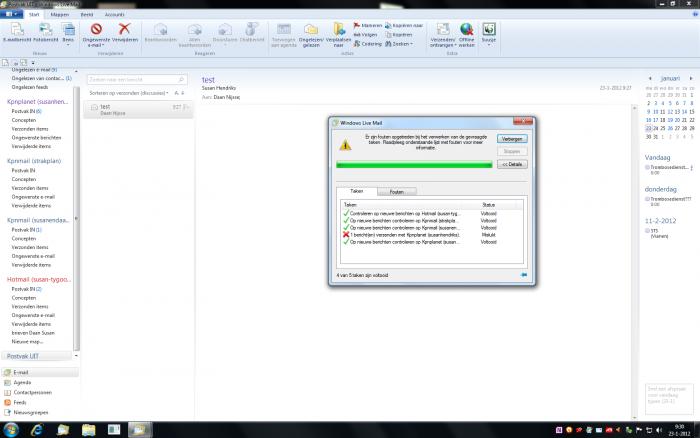700x438 pixels.
Task: Open Kpnplanet Postvak IN folder
Action: [x=27, y=111]
